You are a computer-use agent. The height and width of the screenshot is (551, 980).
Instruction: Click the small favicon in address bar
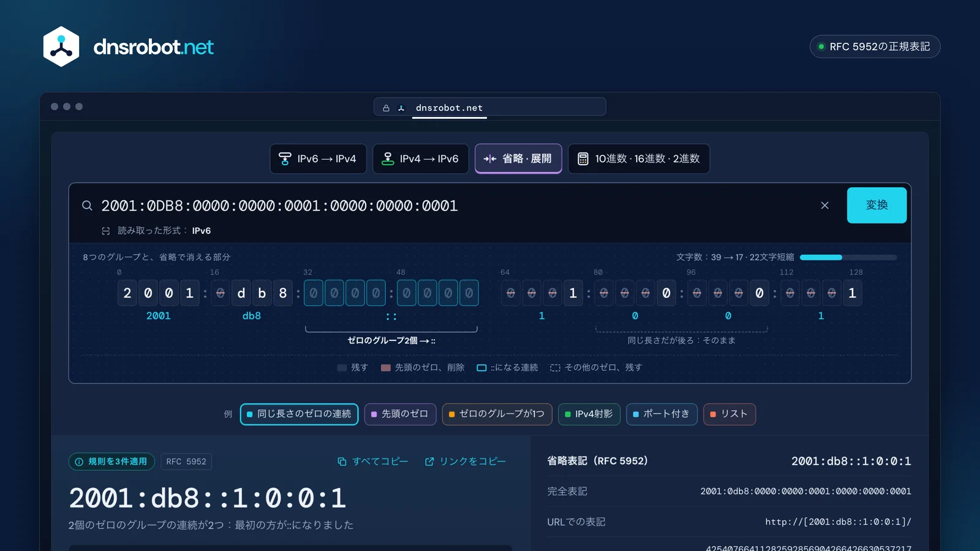(401, 108)
